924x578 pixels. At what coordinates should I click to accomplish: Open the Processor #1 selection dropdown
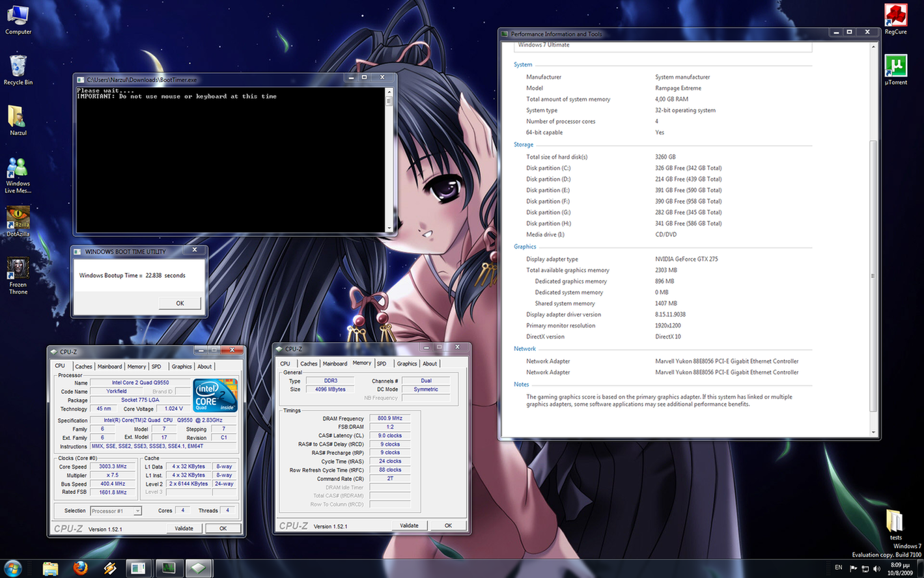[115, 511]
